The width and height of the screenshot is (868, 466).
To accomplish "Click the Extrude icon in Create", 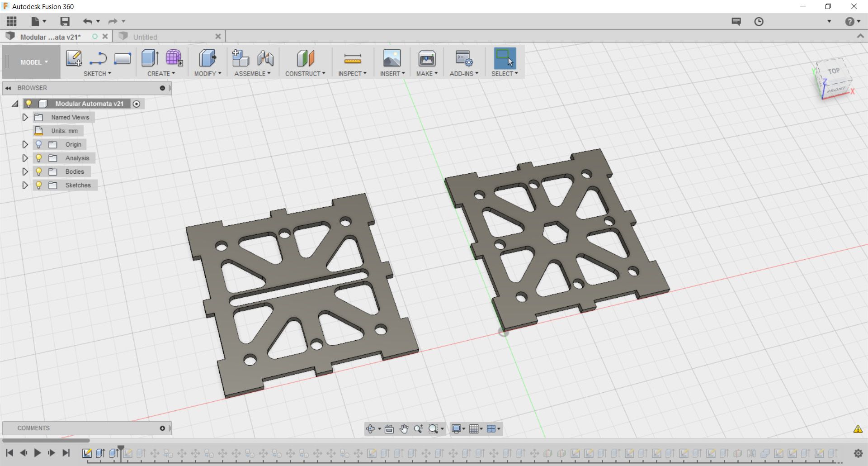I will tap(150, 58).
